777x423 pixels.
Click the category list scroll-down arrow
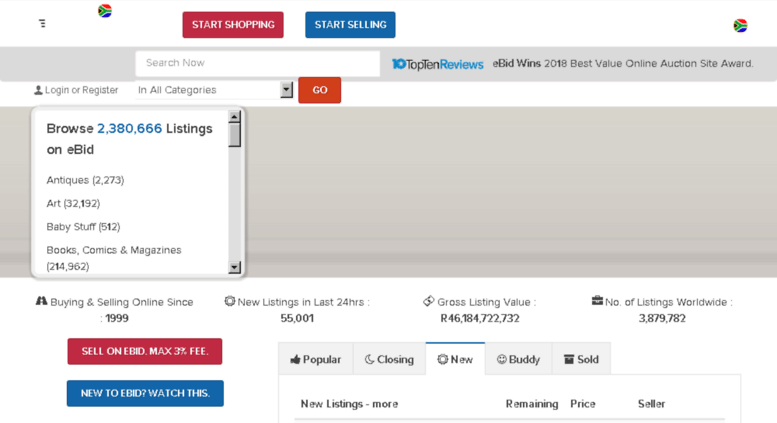point(235,267)
